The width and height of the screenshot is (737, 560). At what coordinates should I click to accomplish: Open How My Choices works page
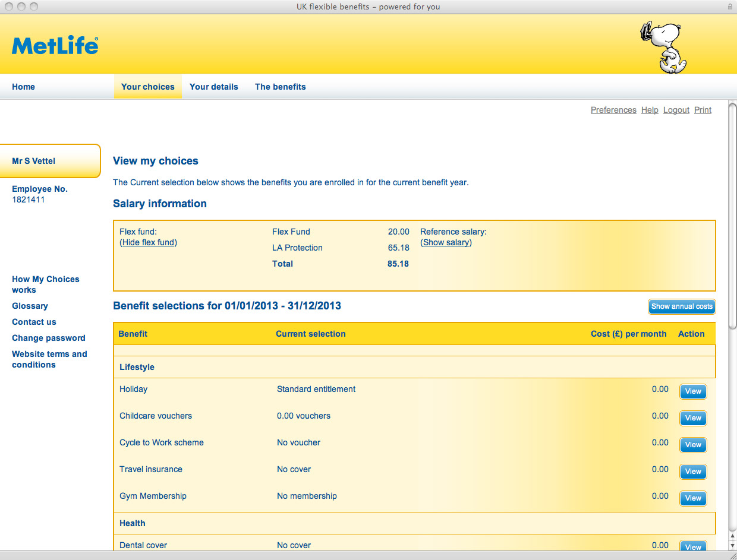pos(46,284)
